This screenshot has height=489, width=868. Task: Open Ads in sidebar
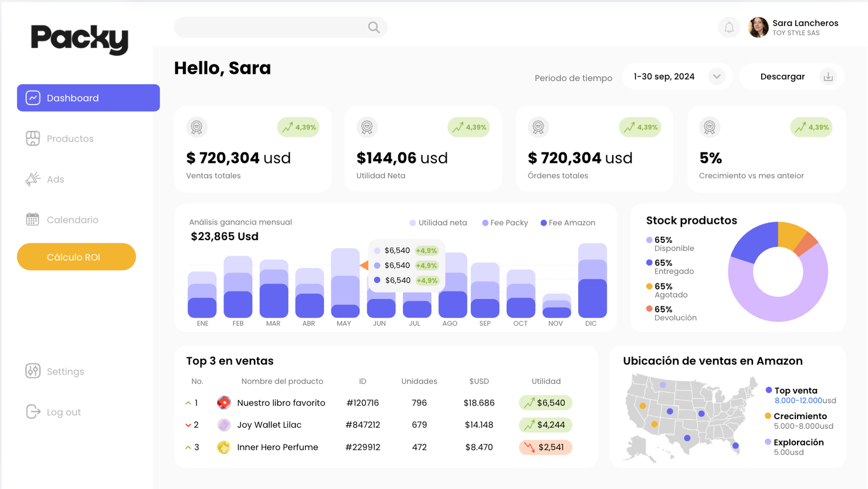(45, 179)
